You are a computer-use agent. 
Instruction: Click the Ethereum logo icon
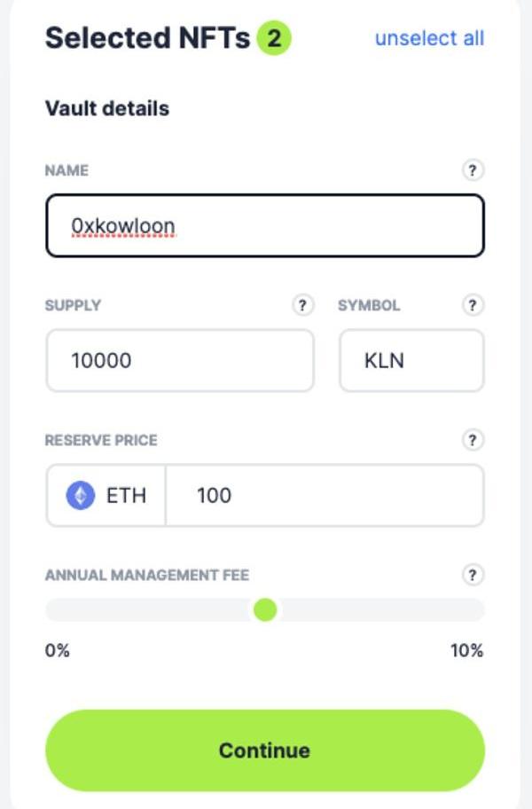[x=81, y=495]
